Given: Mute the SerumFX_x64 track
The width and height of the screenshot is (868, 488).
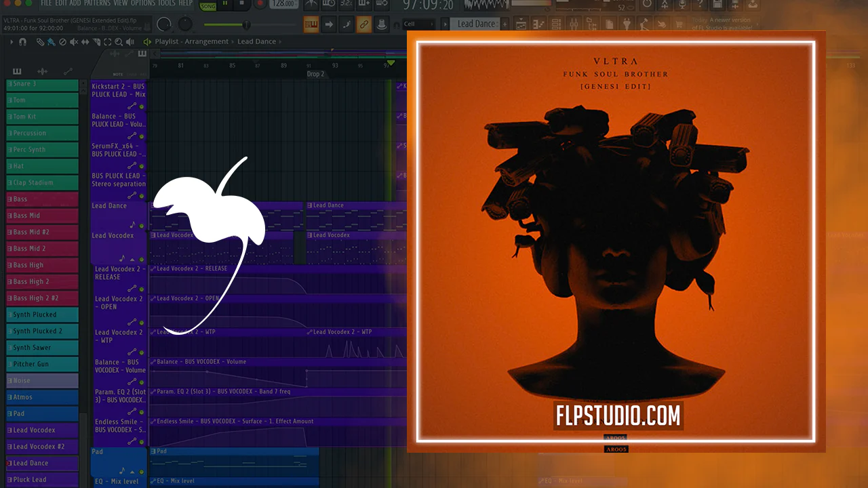Looking at the screenshot, I should (142, 167).
